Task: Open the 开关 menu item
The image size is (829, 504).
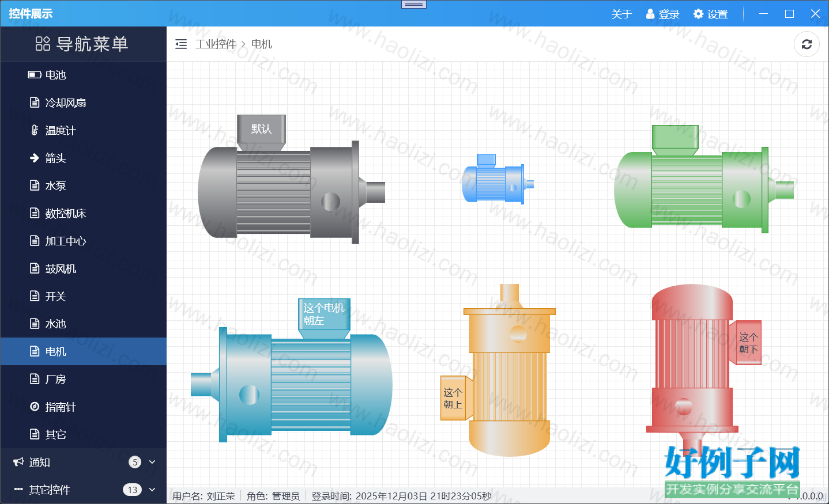Action: click(x=84, y=296)
